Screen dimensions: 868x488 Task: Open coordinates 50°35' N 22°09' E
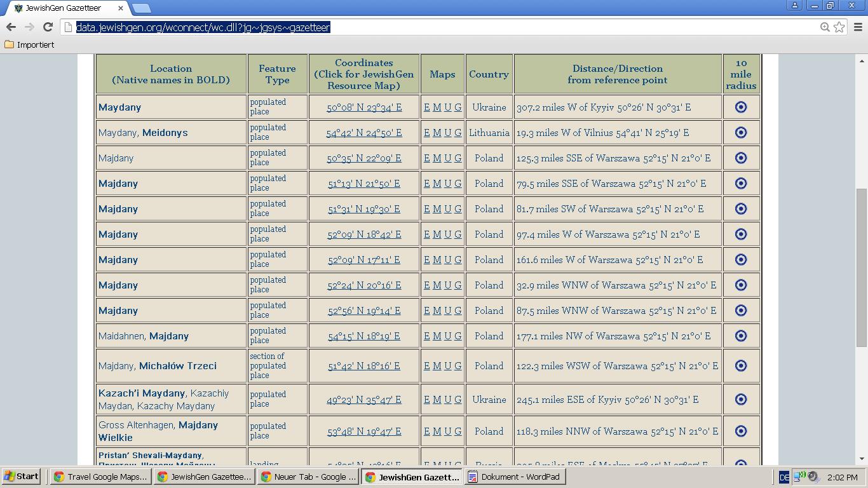click(364, 158)
